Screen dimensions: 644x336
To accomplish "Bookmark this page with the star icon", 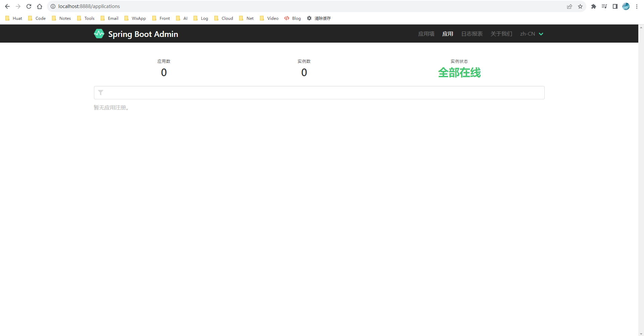I will point(580,6).
